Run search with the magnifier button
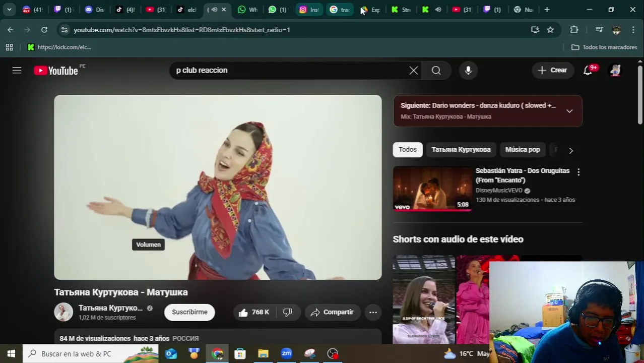The width and height of the screenshot is (644, 363). [x=436, y=71]
